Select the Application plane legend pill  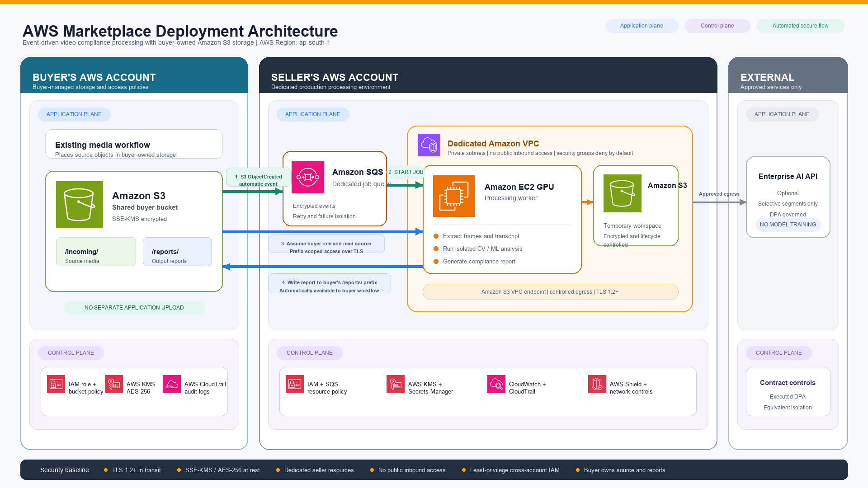point(642,26)
